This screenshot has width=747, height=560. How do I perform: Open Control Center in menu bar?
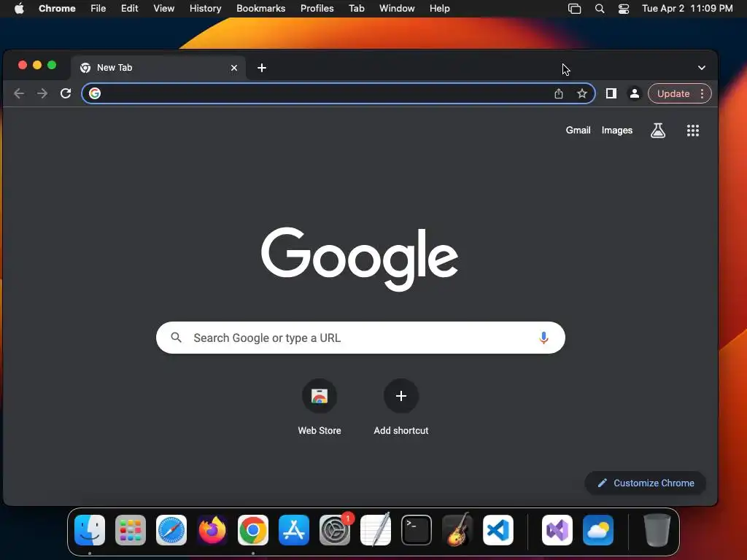(x=624, y=9)
